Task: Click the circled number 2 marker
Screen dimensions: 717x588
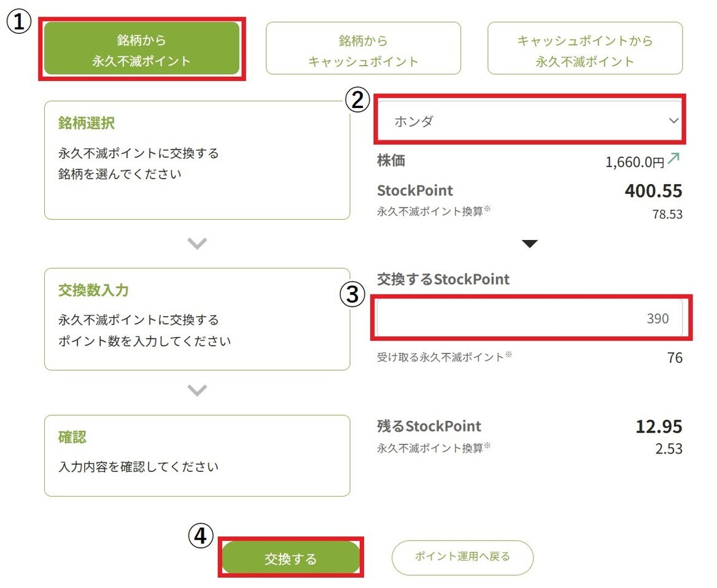Action: pos(357,101)
